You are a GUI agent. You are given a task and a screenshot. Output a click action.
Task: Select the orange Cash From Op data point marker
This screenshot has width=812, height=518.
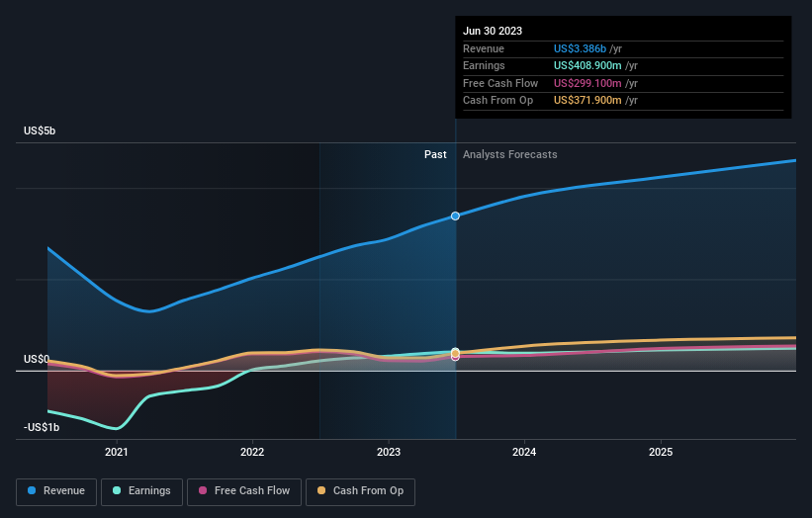coord(455,353)
